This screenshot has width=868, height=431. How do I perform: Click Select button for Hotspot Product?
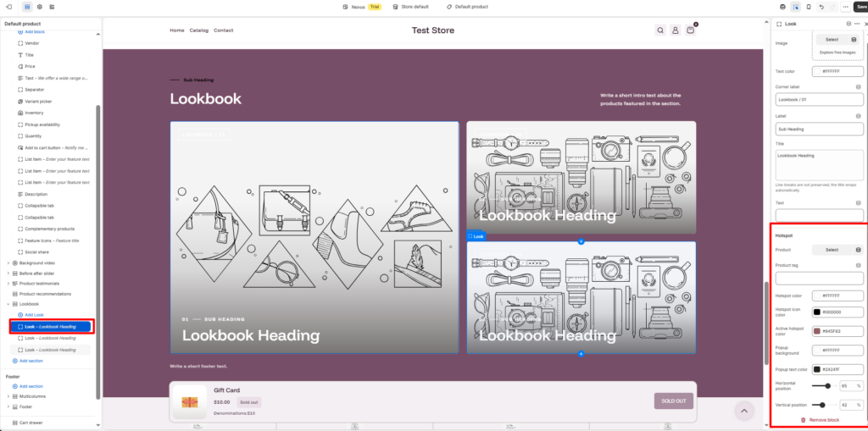(832, 250)
